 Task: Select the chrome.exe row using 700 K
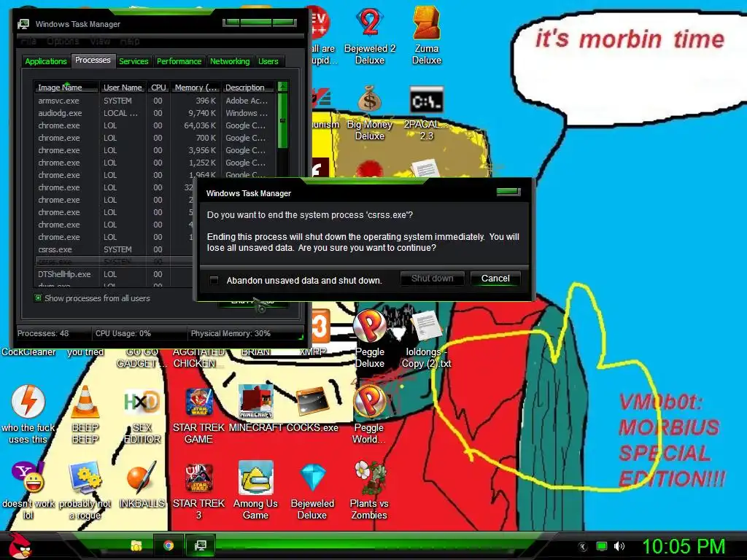pyautogui.click(x=155, y=138)
